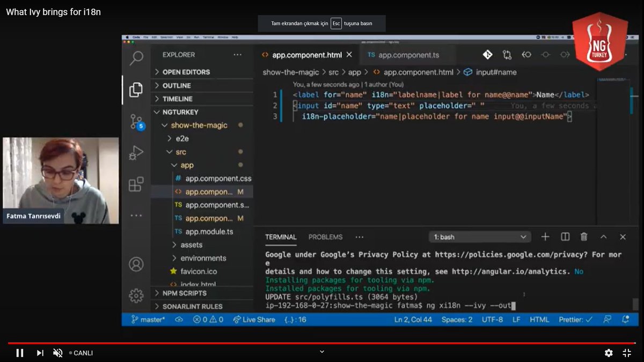Click the open changes compare icon
The image size is (644, 362).
click(x=507, y=55)
